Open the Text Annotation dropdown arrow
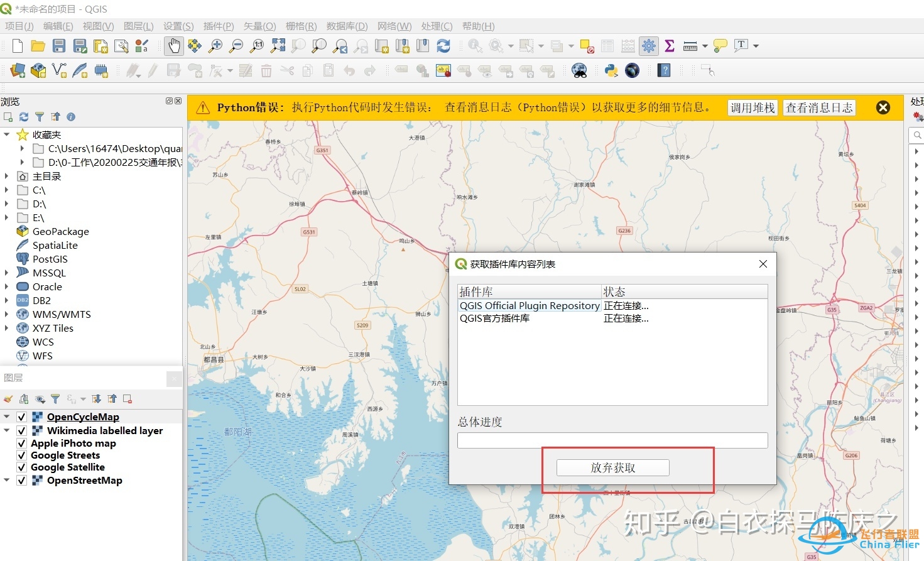This screenshot has height=561, width=924. 756,46
